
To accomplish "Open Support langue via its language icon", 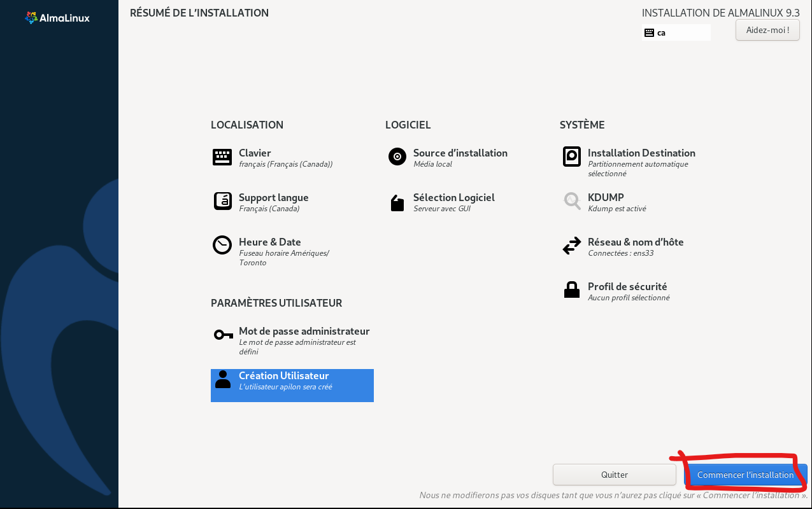I will (222, 201).
